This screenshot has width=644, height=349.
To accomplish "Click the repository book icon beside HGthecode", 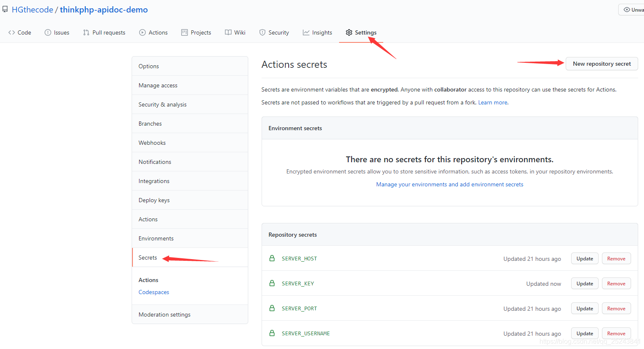I will 5,9.
